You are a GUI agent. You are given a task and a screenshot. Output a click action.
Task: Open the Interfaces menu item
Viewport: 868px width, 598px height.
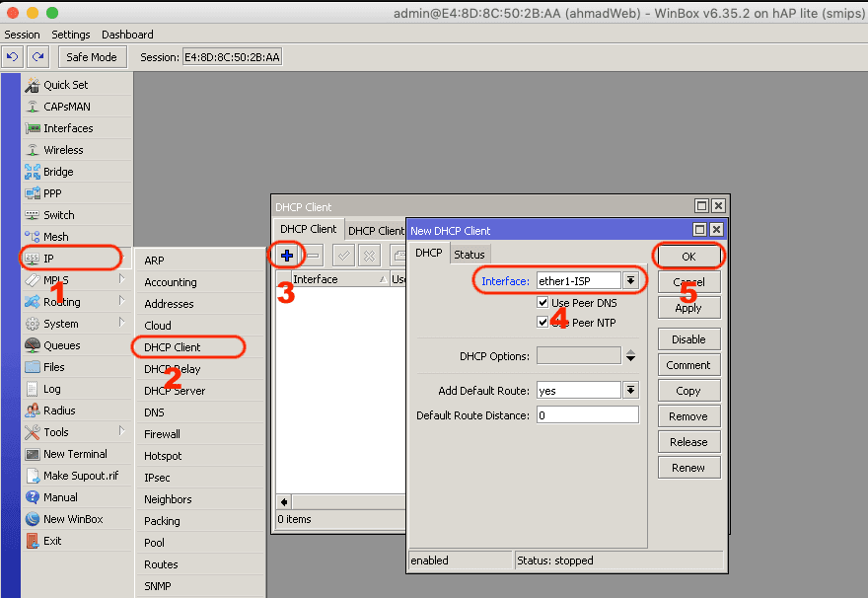[77, 128]
